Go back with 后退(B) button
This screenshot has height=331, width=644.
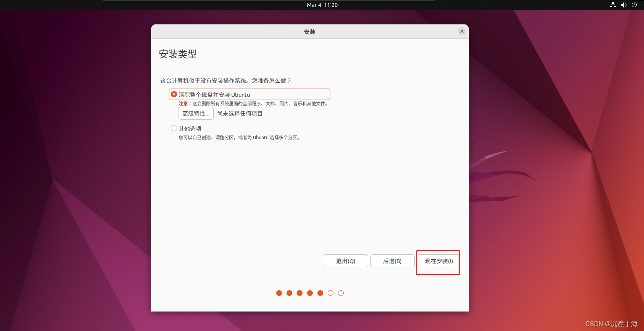(x=392, y=261)
